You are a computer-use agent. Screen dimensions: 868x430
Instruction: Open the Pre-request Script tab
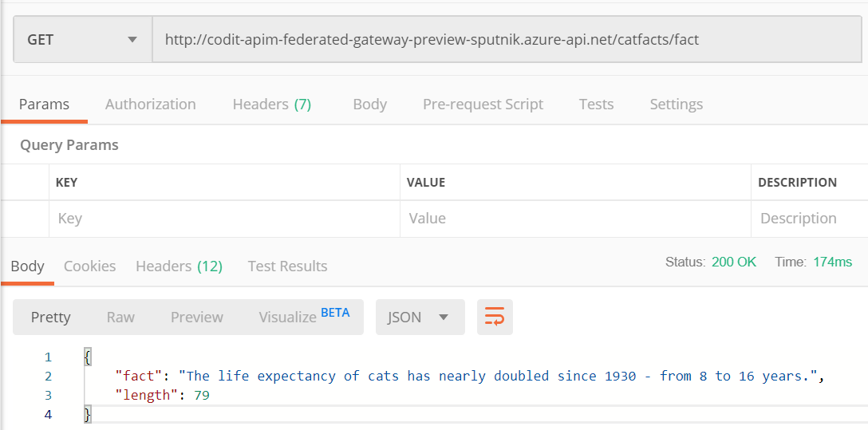(x=483, y=105)
